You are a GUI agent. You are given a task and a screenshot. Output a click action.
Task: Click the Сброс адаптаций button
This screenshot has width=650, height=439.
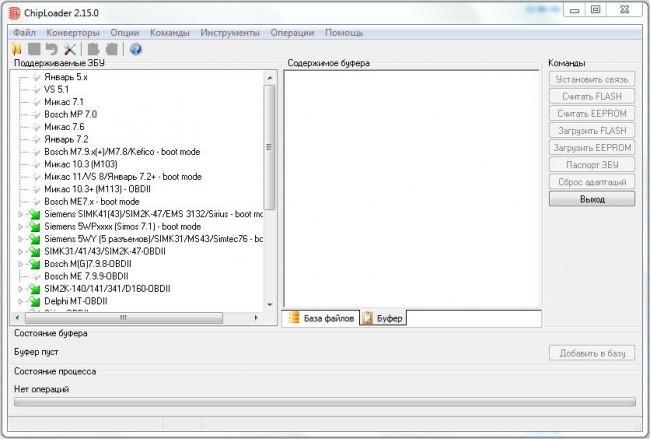click(x=592, y=182)
